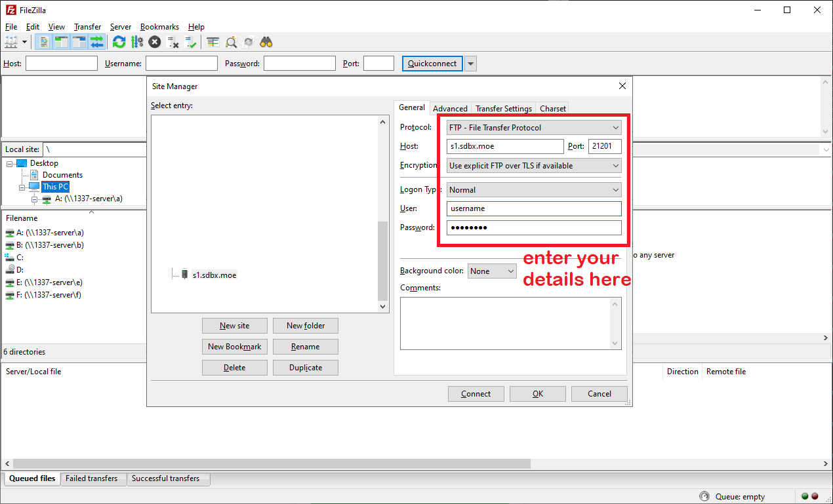Open the Quickconnect history dropdown arrow
Screen dimensions: 833x504
471,64
